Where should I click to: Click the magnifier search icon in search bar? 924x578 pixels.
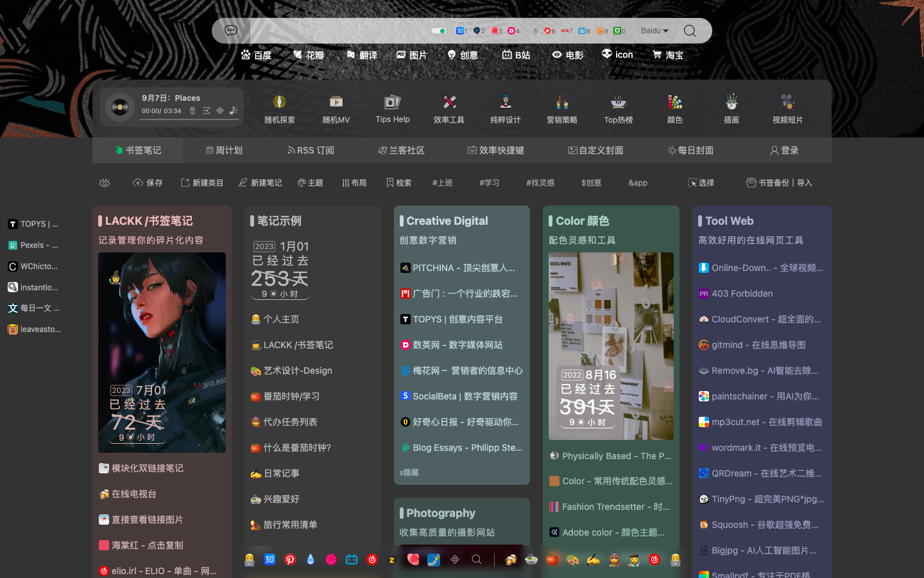tap(690, 31)
